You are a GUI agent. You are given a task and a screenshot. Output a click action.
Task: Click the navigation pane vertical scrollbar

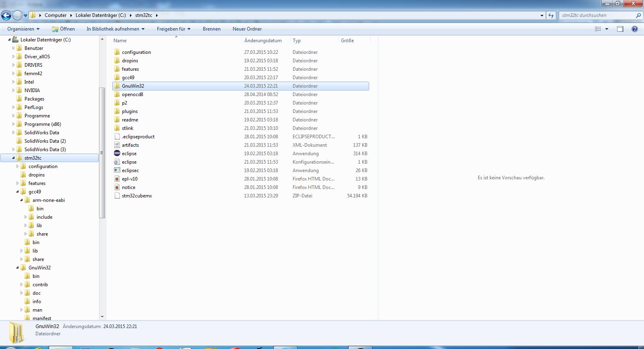pyautogui.click(x=102, y=153)
